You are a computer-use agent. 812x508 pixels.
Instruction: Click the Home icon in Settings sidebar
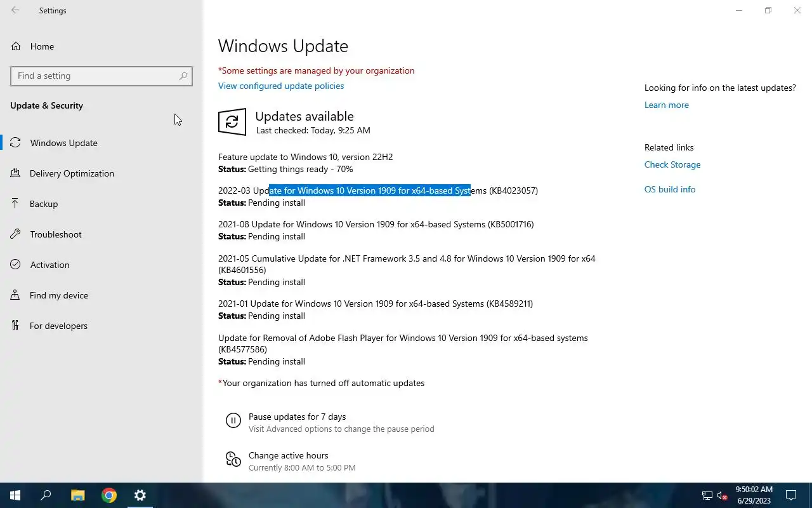pyautogui.click(x=16, y=46)
